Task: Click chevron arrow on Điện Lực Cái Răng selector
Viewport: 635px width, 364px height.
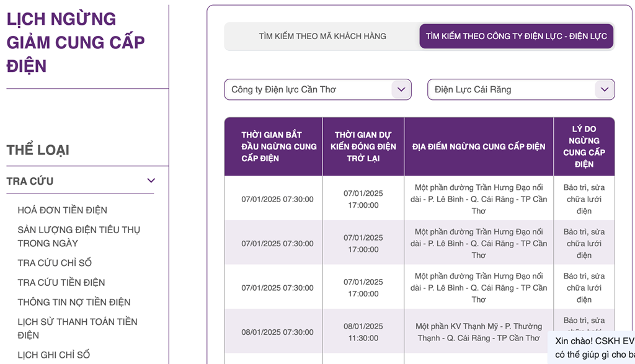Action: point(604,89)
